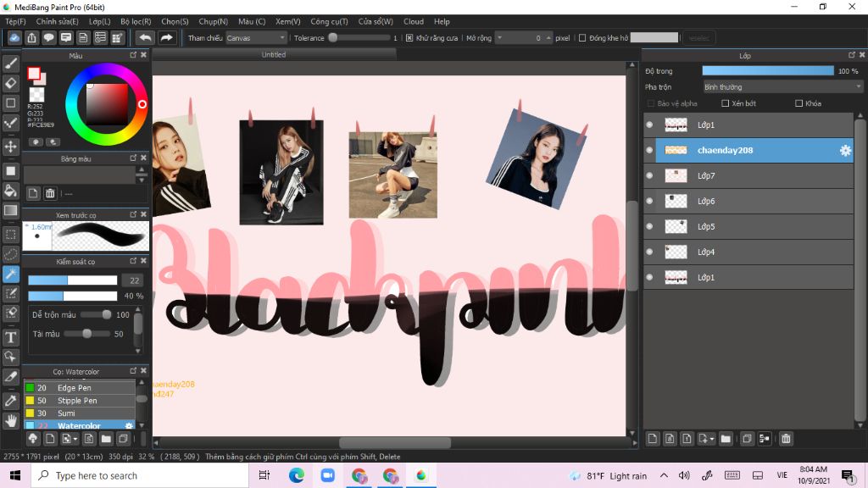Select the Eyedropper tool
868x488 pixels.
pos(10,401)
